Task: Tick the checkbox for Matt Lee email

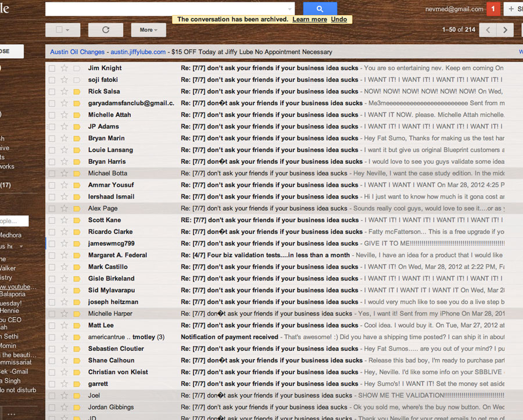Action: point(52,325)
